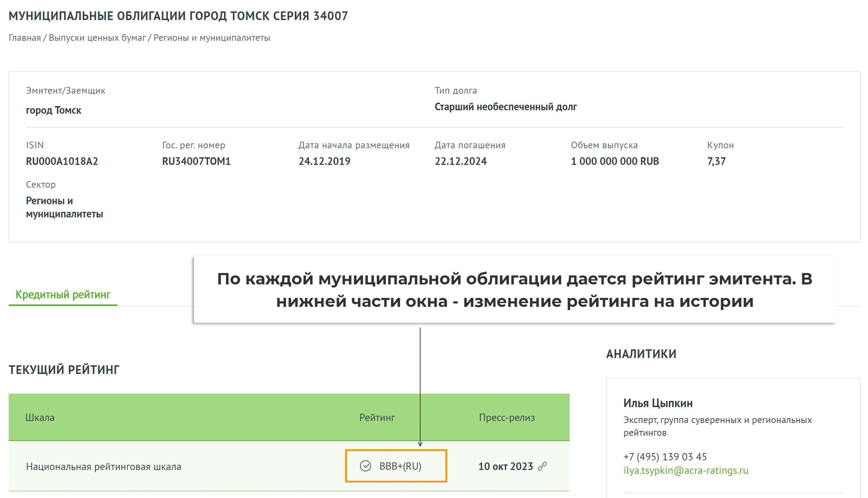
Task: Click the Пресс-релиз column header
Action: [x=507, y=417]
